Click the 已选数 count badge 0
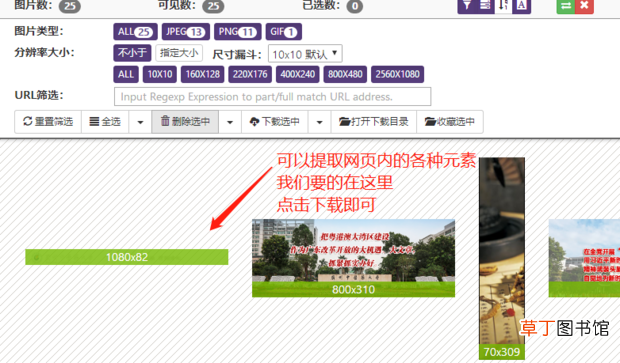This screenshot has width=620, height=363. pos(355,6)
